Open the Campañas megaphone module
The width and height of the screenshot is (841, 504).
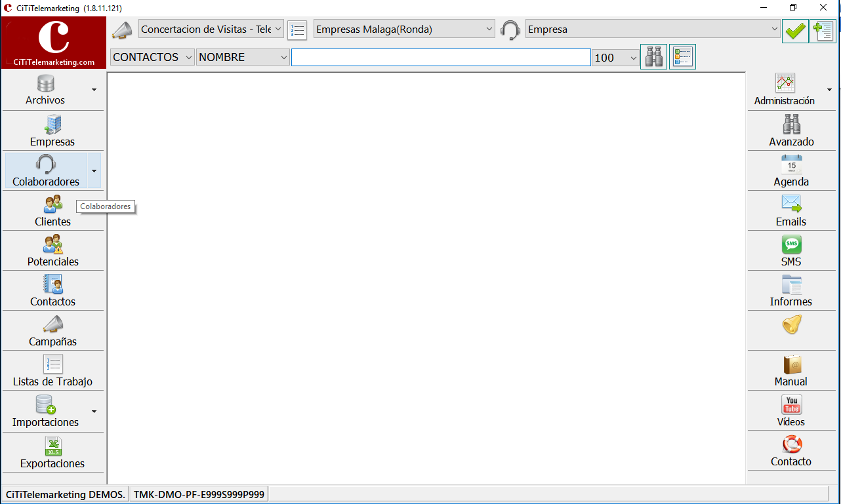[x=52, y=331]
